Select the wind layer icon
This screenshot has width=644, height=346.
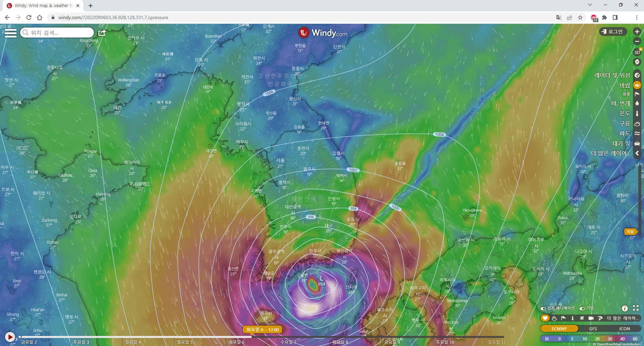pos(637,85)
